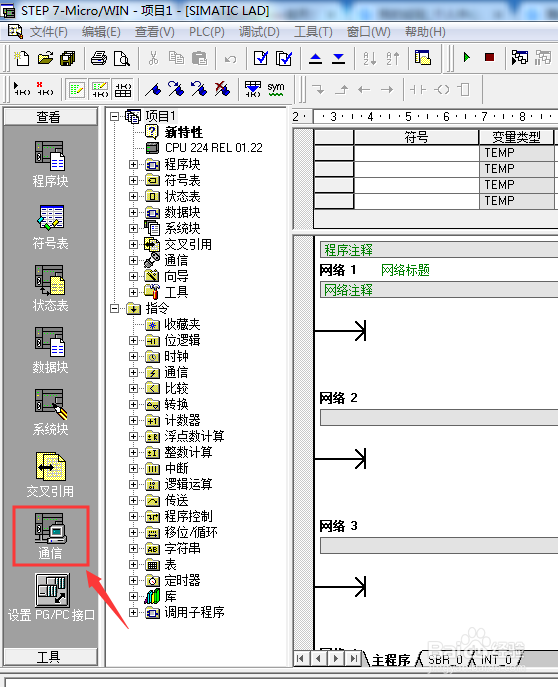Click the 网络标题 field of network 1
Viewport: 558px width, 687px height.
pos(405,270)
